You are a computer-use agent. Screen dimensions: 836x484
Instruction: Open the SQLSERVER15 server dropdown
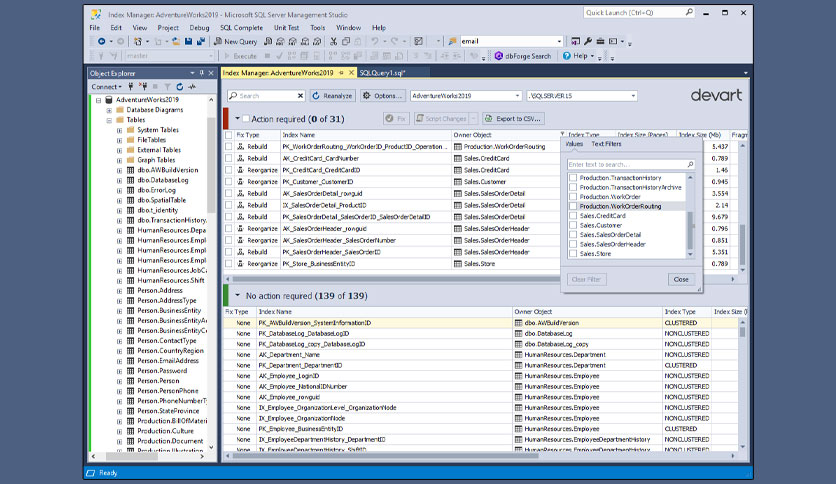tap(633, 96)
